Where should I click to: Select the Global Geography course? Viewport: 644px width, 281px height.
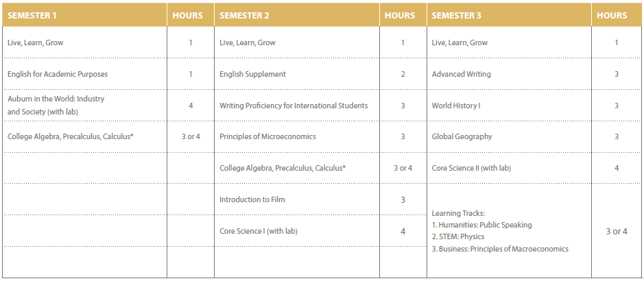(x=462, y=136)
